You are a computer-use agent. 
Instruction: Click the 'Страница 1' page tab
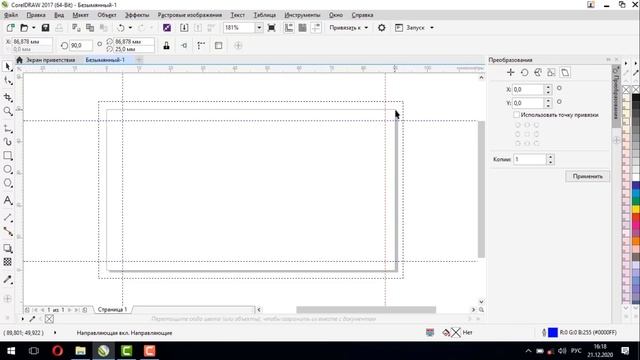[x=112, y=310]
